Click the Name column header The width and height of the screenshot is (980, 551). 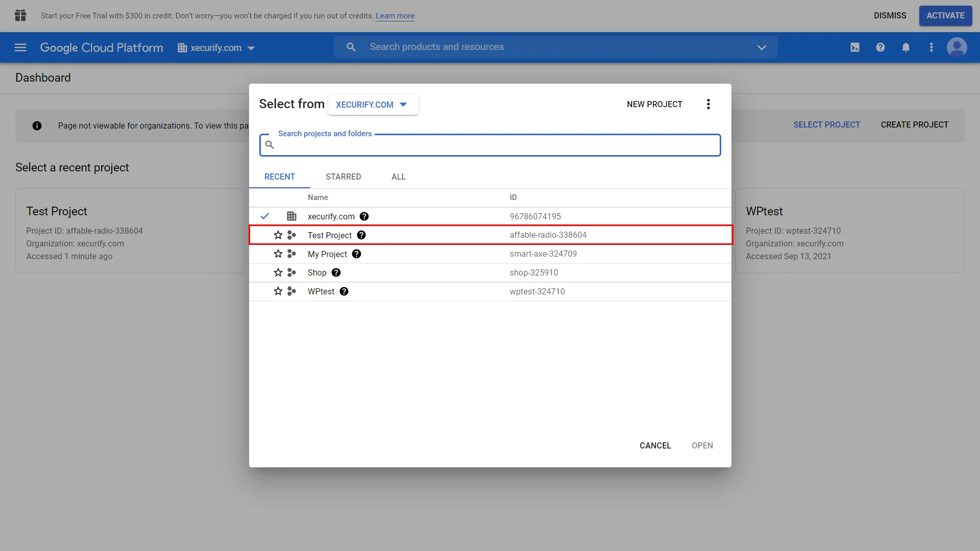pos(318,197)
